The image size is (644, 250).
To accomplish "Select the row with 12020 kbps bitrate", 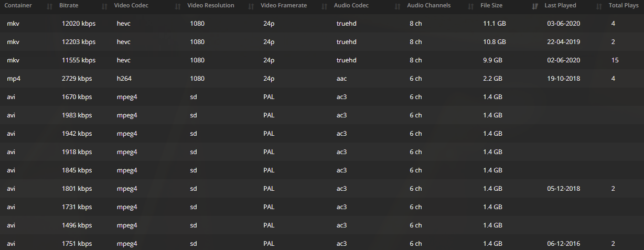I will 322,24.
